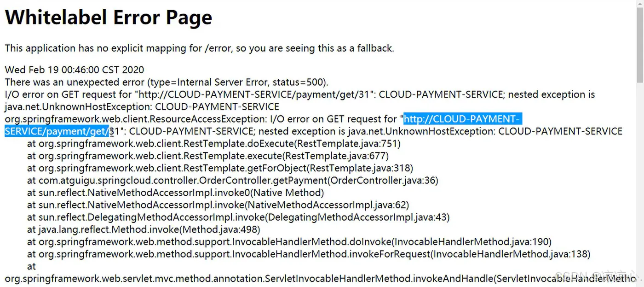644x287 pixels.
Task: Click the 'no explicit mapping for /error' sentence
Action: [x=199, y=48]
